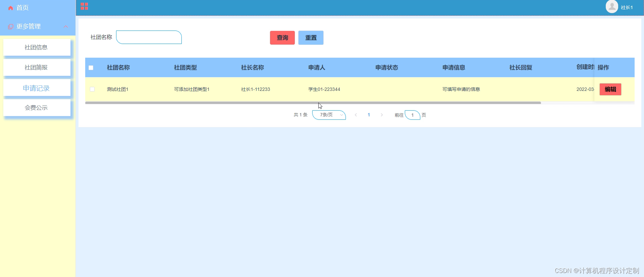Open the 社长1 user menu
The image size is (644, 277).
point(627,7)
